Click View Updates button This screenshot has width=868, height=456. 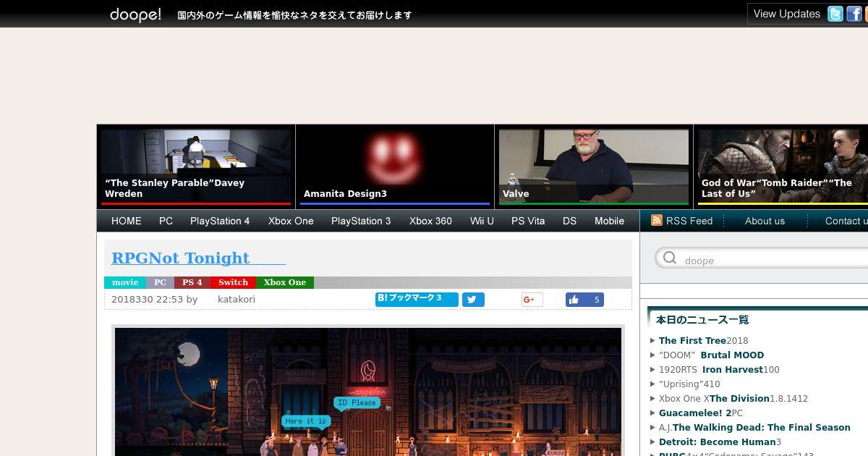pyautogui.click(x=786, y=14)
